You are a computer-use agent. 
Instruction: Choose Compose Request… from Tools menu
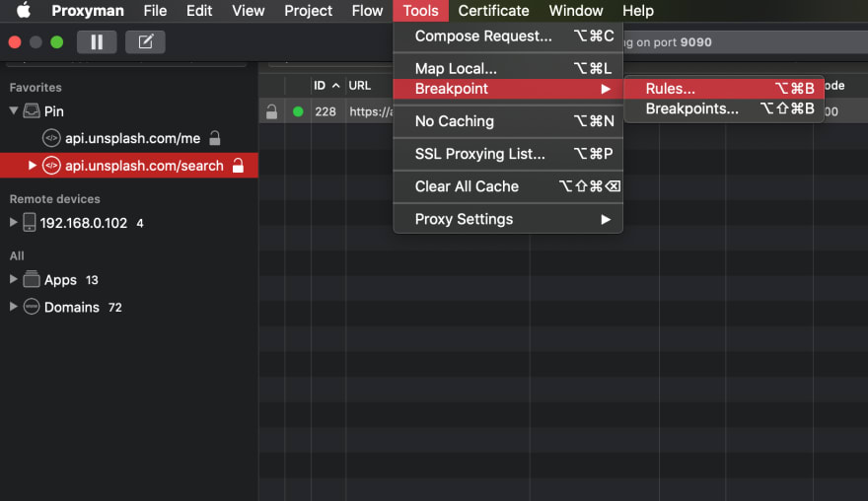click(508, 36)
